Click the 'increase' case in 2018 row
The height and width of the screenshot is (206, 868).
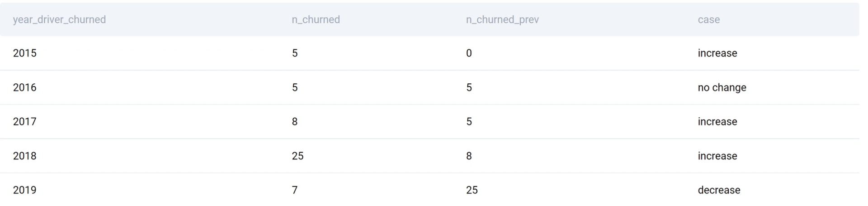pyautogui.click(x=717, y=156)
